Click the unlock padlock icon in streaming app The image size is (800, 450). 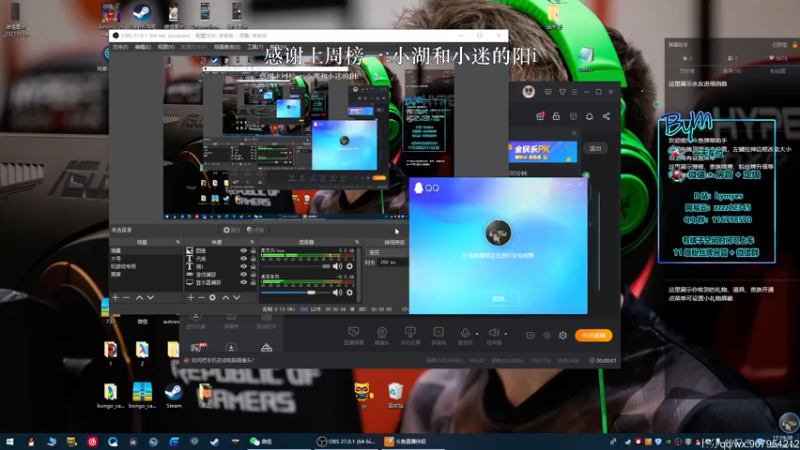[x=556, y=116]
